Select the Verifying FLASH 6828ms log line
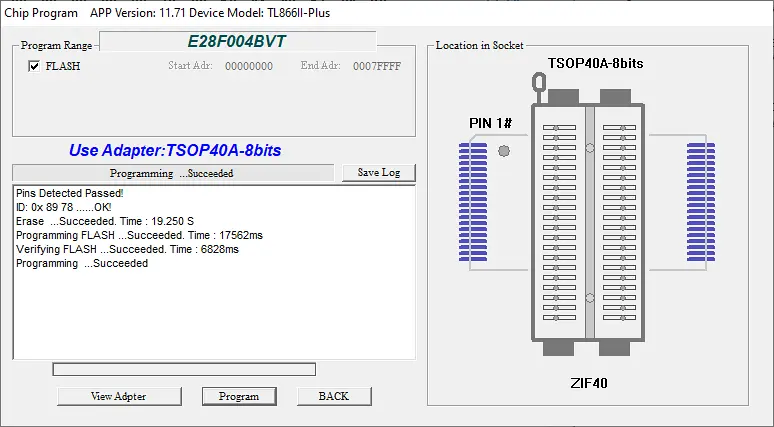 pos(127,249)
